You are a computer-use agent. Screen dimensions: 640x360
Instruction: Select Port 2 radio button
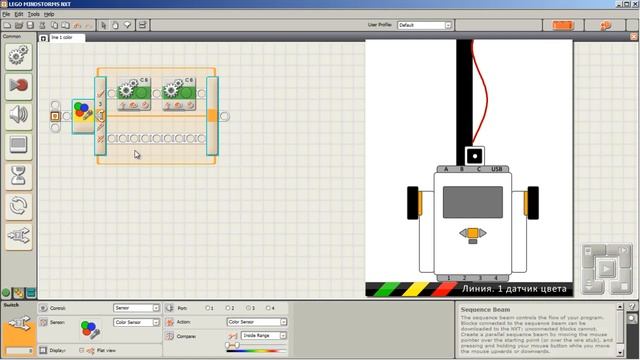coord(229,308)
